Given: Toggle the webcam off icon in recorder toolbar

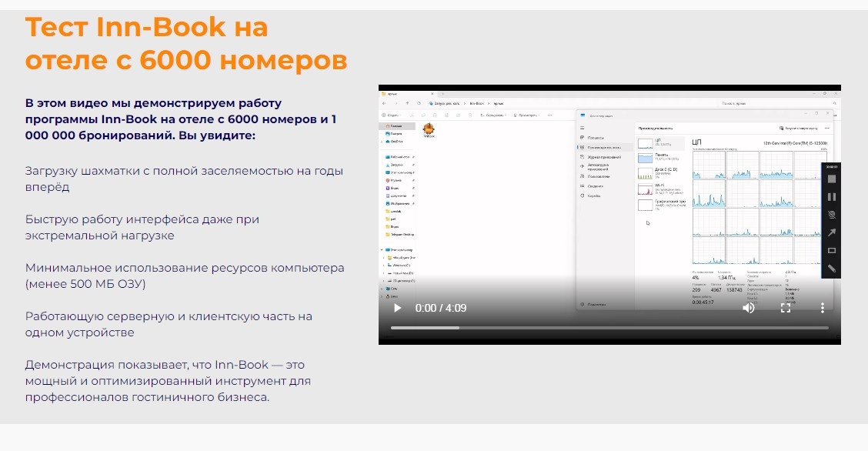Looking at the screenshot, I should click(830, 213).
